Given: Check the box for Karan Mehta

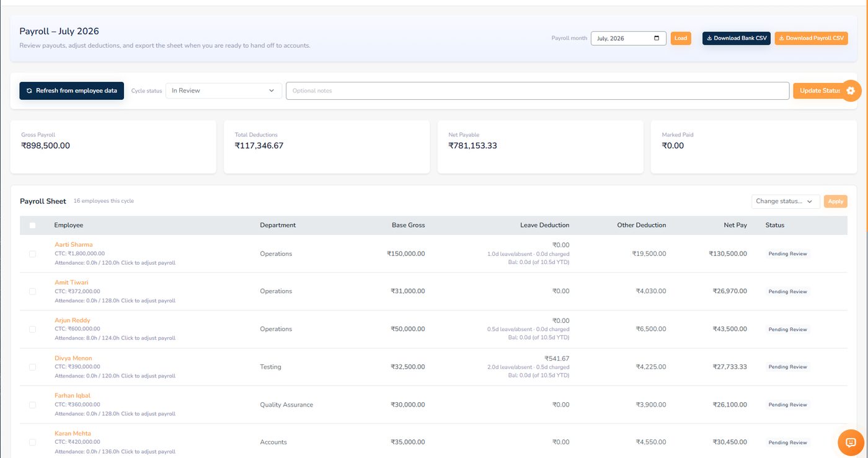Looking at the screenshot, I should coord(32,443).
